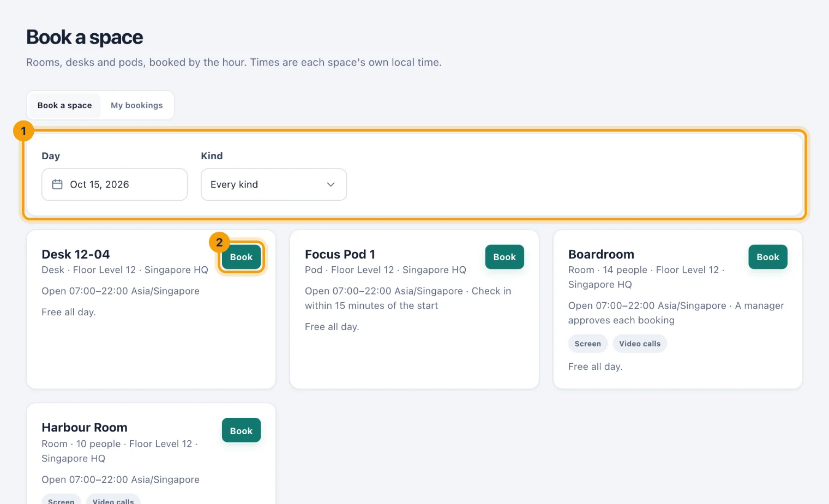Click the Boardroom card title

(x=601, y=254)
